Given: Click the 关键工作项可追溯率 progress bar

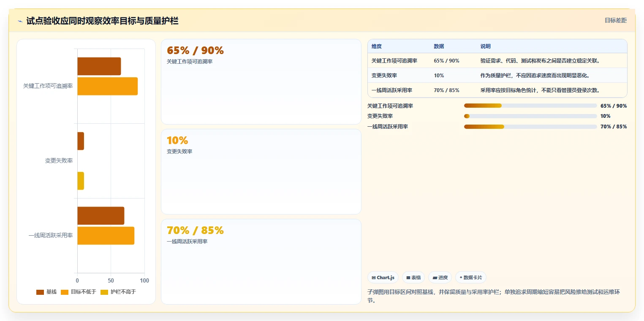Looking at the screenshot, I should click(530, 106).
